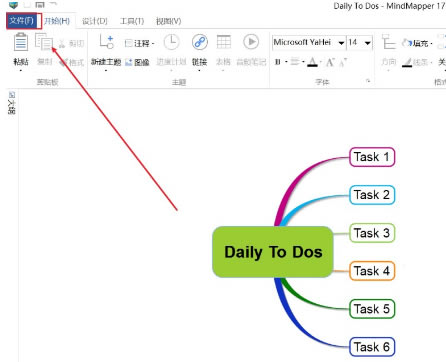Select the Task 3 branch node
The width and height of the screenshot is (446, 362).
coord(372,233)
